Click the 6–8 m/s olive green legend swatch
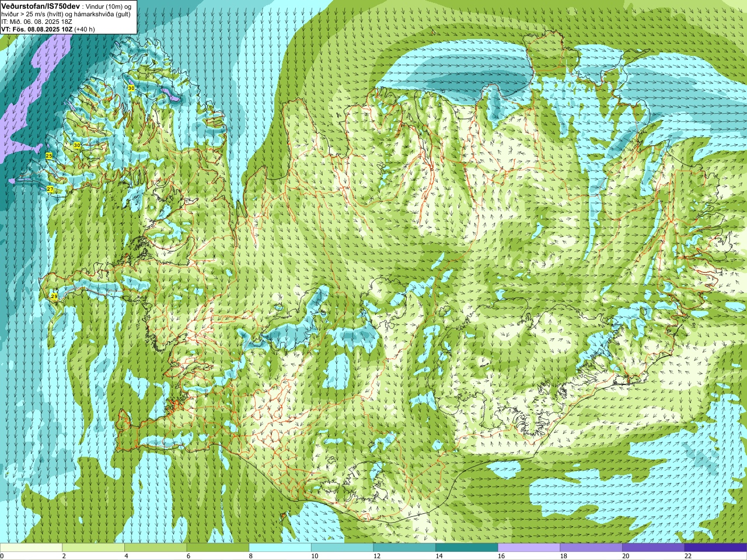Image resolution: width=747 pixels, height=560 pixels. coord(218,548)
